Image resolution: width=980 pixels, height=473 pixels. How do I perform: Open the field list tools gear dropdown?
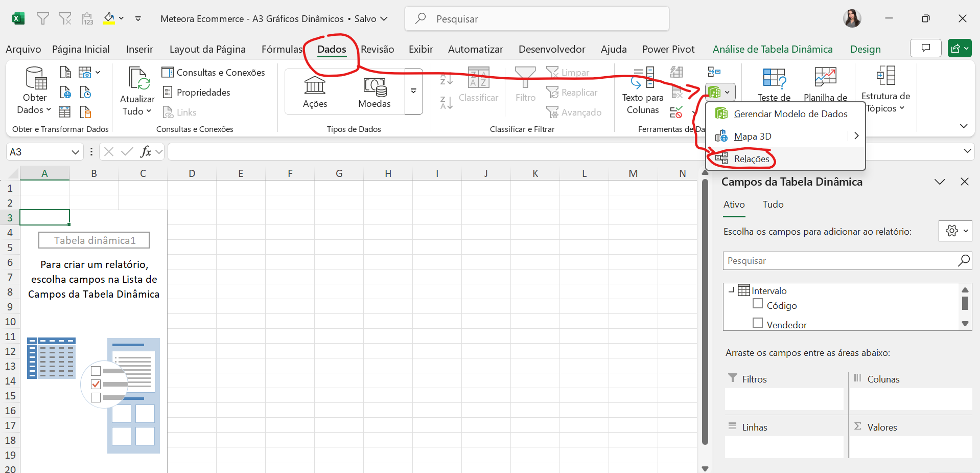tap(955, 231)
